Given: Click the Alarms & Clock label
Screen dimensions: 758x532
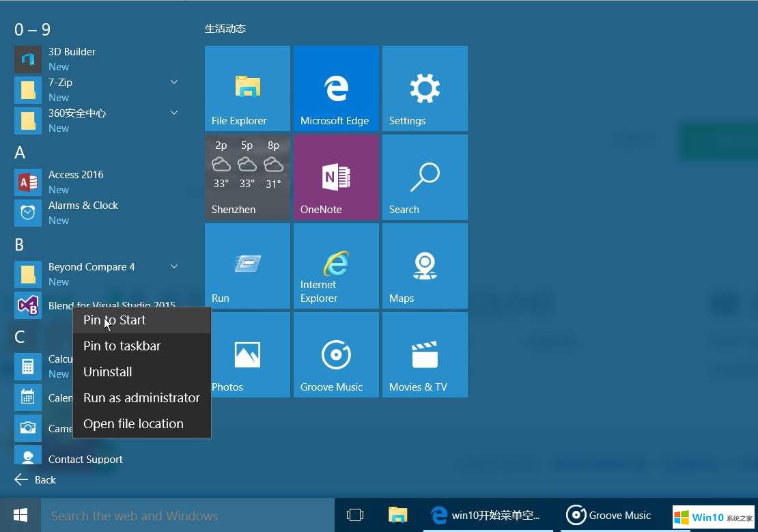Looking at the screenshot, I should pos(83,206).
